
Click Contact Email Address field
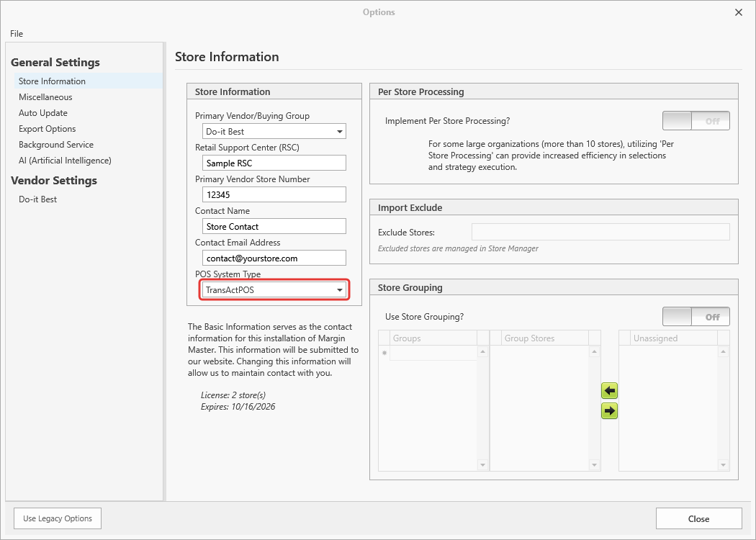(x=274, y=258)
